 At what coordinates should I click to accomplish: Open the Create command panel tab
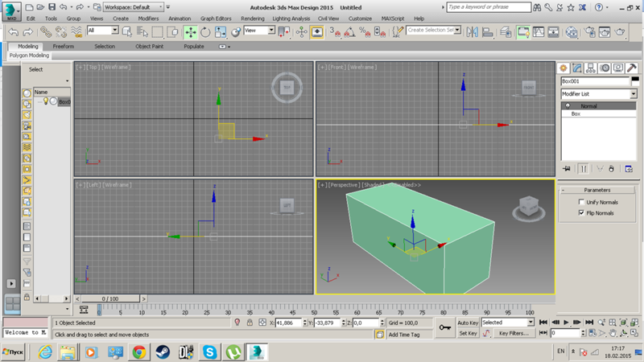point(563,68)
